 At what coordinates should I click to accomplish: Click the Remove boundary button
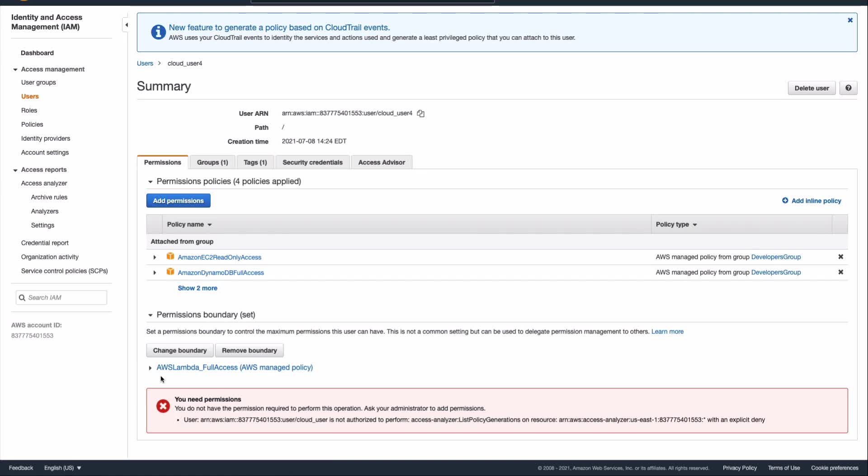(250, 351)
